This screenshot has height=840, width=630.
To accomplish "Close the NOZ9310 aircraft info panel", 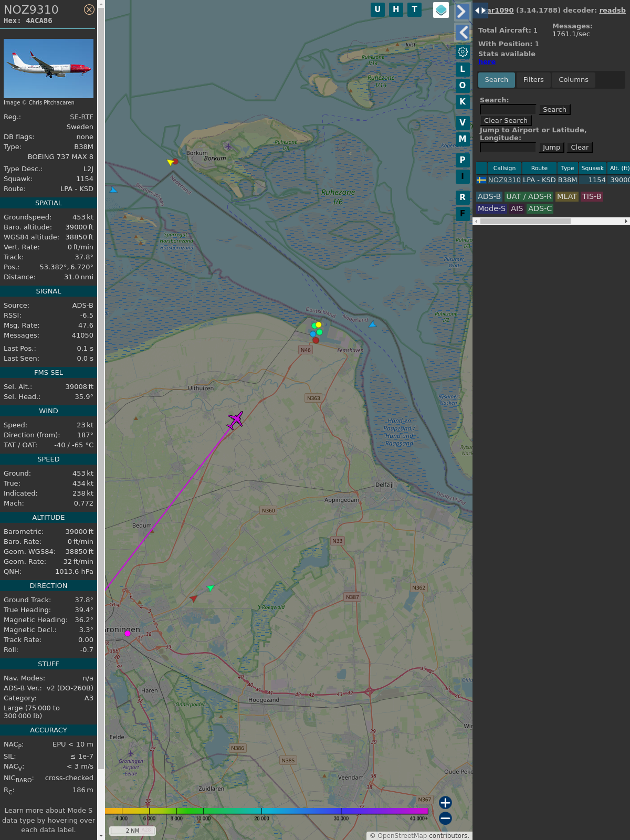I will pos(89,9).
